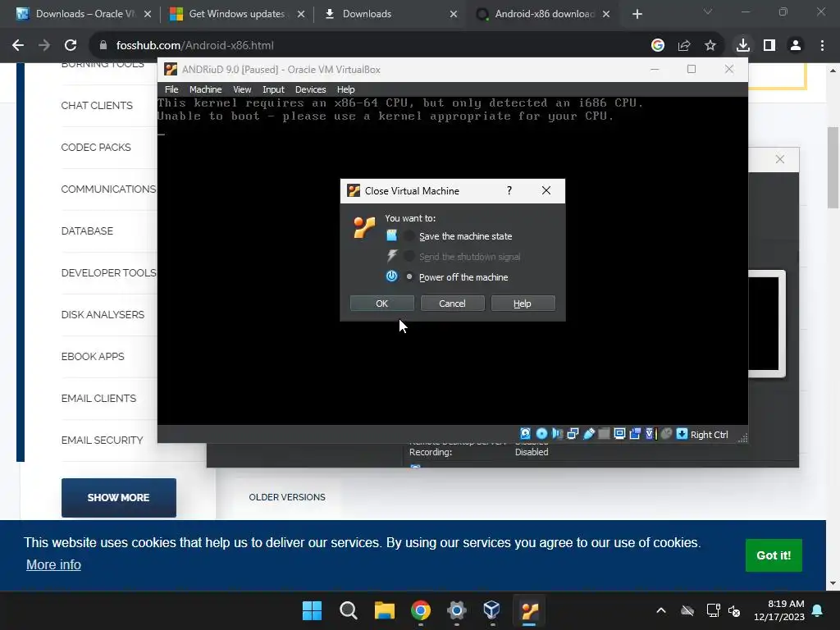Select the disabled Send the shutdown signal radio
The image size is (840, 630).
[x=409, y=256]
